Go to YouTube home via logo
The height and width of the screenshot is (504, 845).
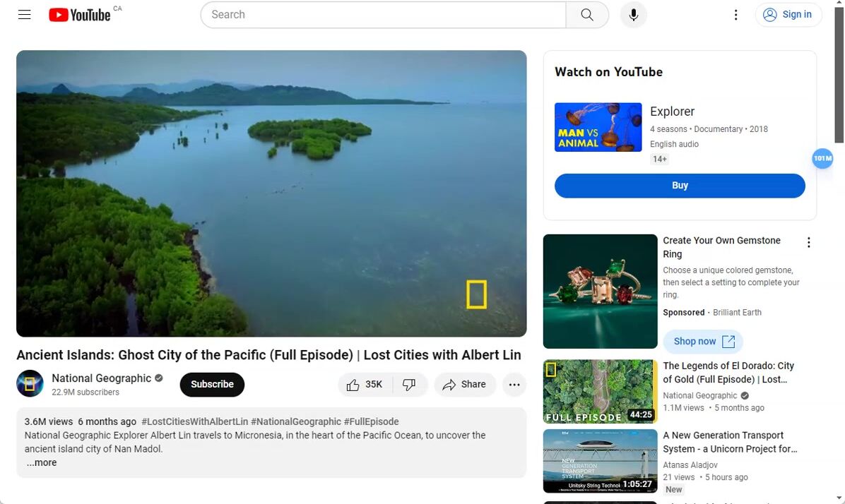(x=80, y=15)
